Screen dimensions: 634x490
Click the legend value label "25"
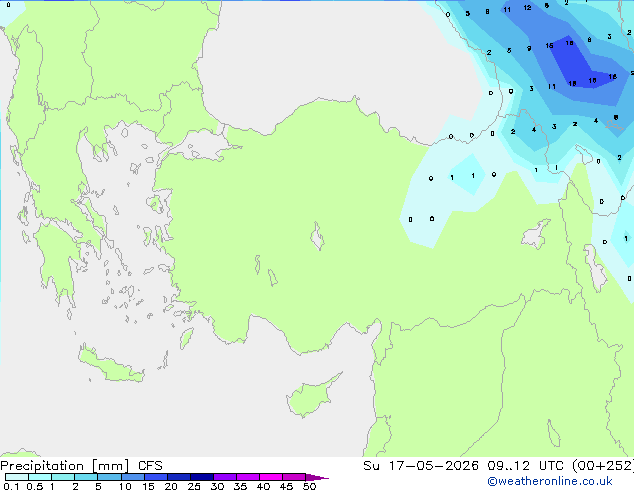point(194,486)
